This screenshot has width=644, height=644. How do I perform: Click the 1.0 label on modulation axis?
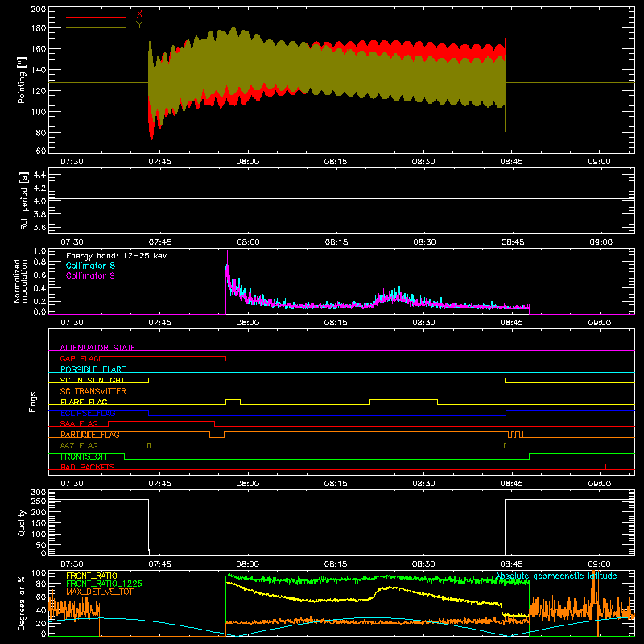tap(39, 251)
